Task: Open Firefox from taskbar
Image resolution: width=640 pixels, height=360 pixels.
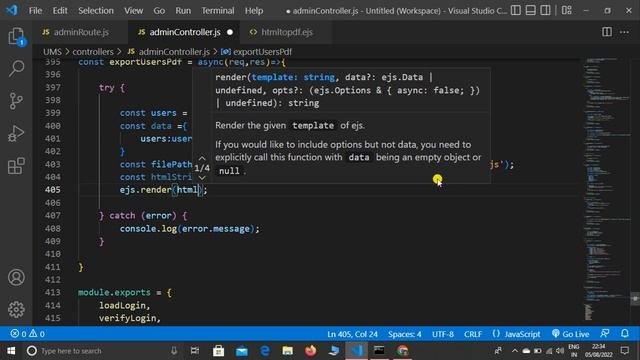Action: (311, 351)
